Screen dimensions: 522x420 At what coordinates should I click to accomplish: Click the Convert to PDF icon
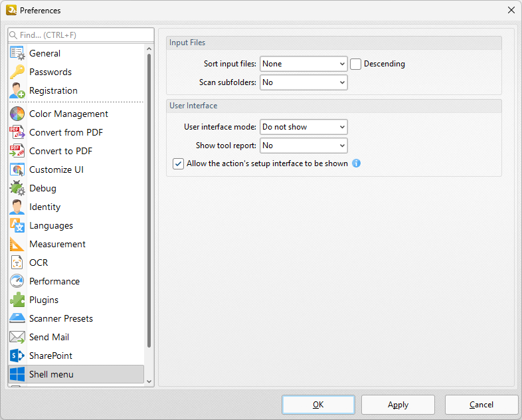click(17, 152)
